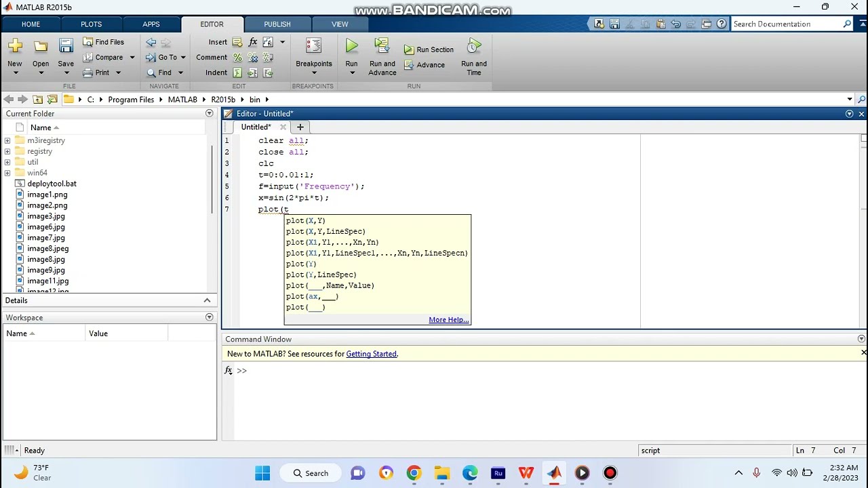
Task: Expand the registry folder
Action: pos(7,151)
